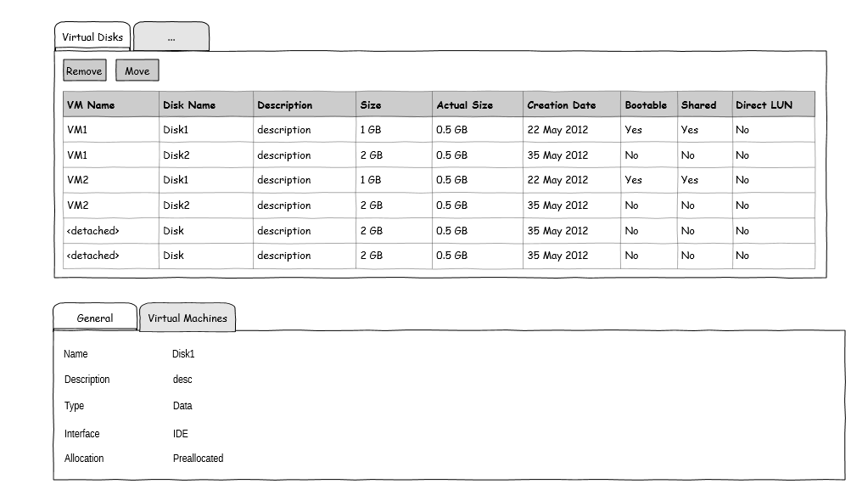
Task: Sort table by Description column header
Action: (285, 105)
